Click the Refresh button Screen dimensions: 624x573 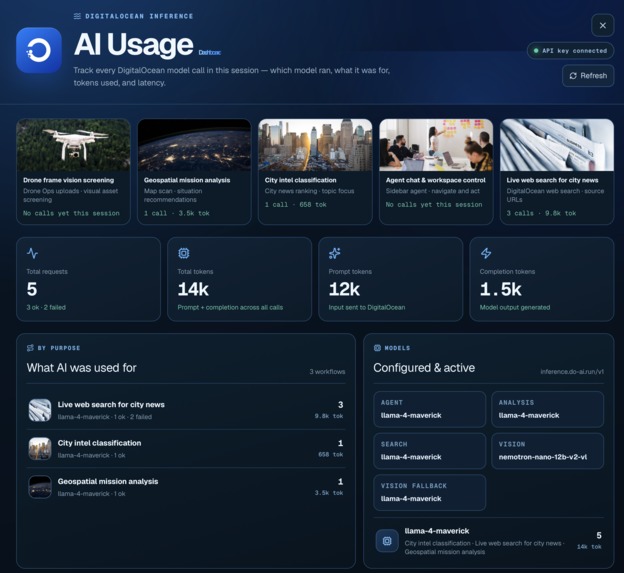588,76
